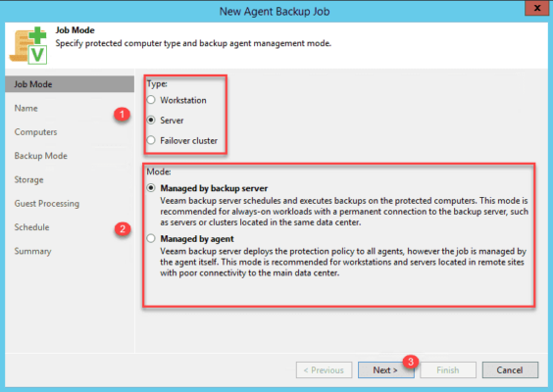
Task: Jump to the Summary wizard step
Action: [32, 251]
